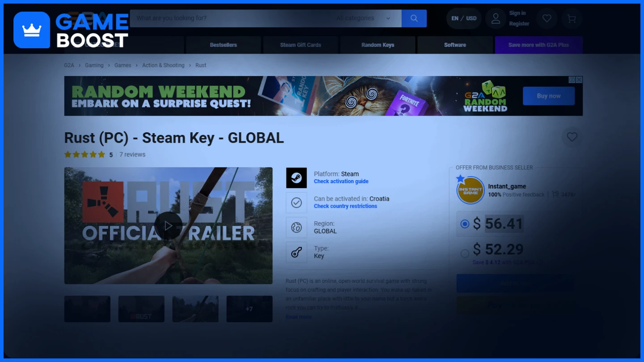Click the Region globe icon
Viewport: 644px width, 362px height.
[x=297, y=227]
